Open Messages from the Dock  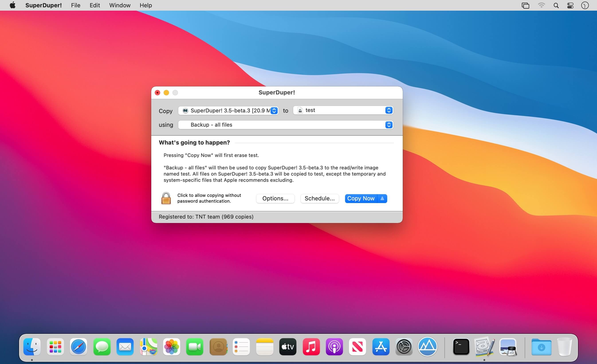click(x=102, y=347)
